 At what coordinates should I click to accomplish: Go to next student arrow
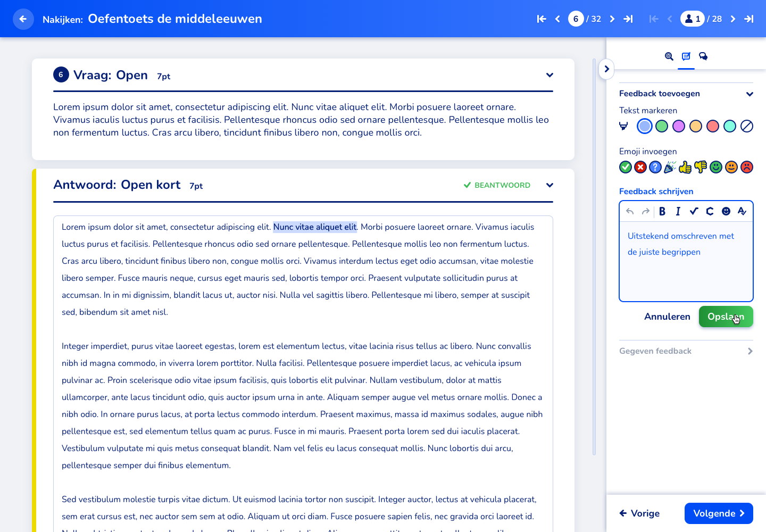pyautogui.click(x=733, y=19)
